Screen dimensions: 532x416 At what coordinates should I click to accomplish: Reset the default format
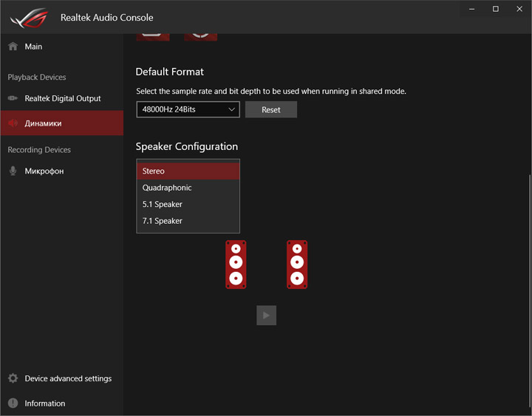(x=271, y=109)
